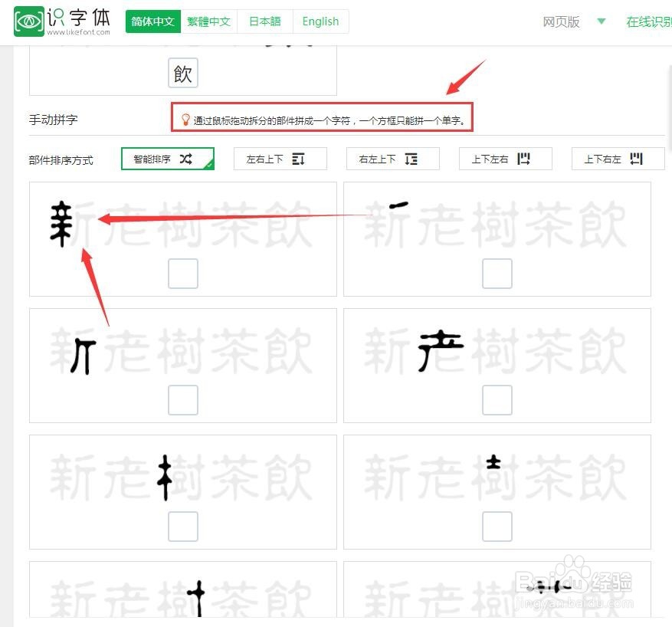672x627 pixels.
Task: Select the bold second-character component glyph
Action: tap(441, 350)
